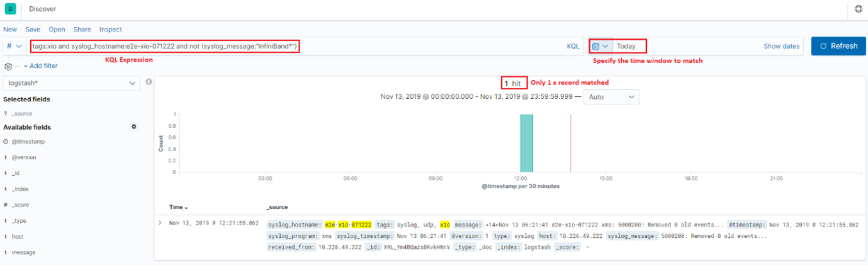
Task: Click the filter options gear icon
Action: [8, 66]
